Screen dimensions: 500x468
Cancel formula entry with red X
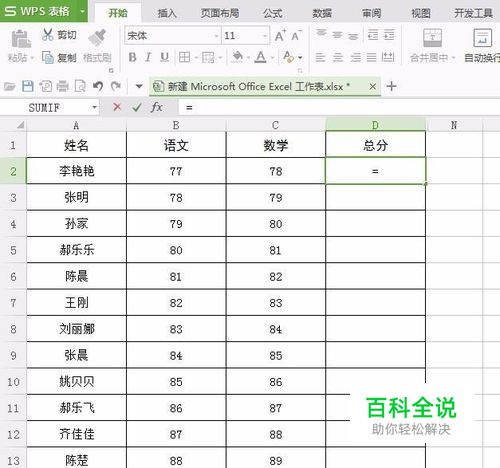[117, 107]
